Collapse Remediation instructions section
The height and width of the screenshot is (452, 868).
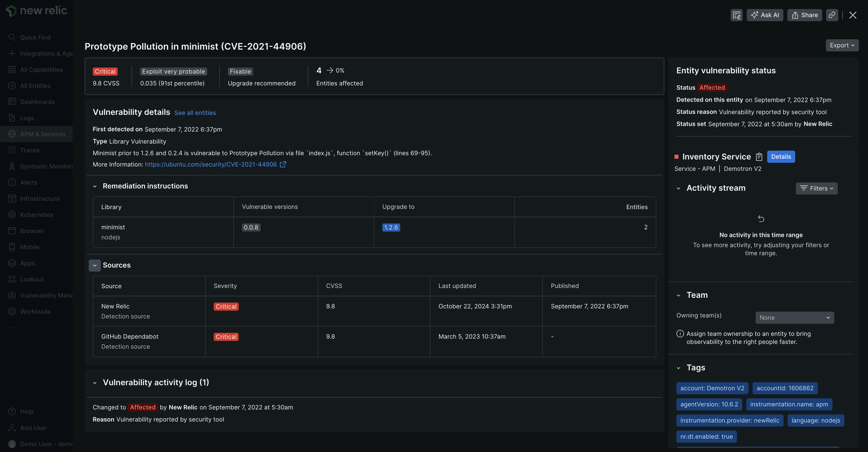click(x=95, y=186)
